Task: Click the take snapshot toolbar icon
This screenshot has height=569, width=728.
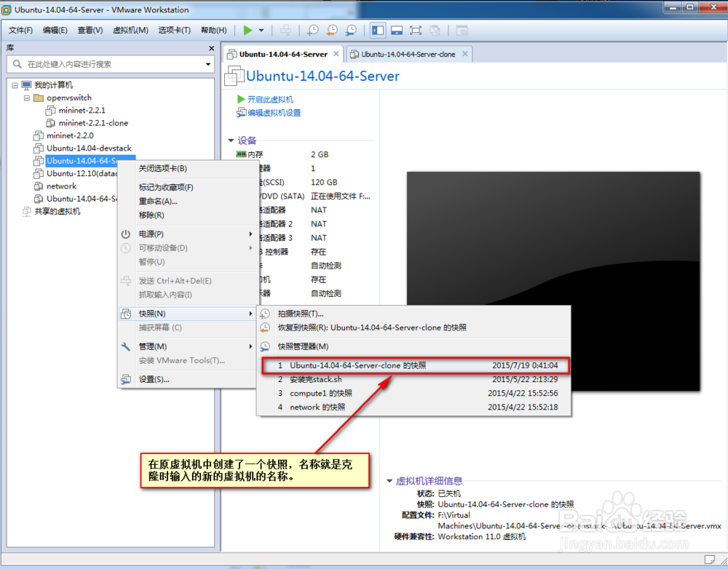Action: pyautogui.click(x=313, y=30)
